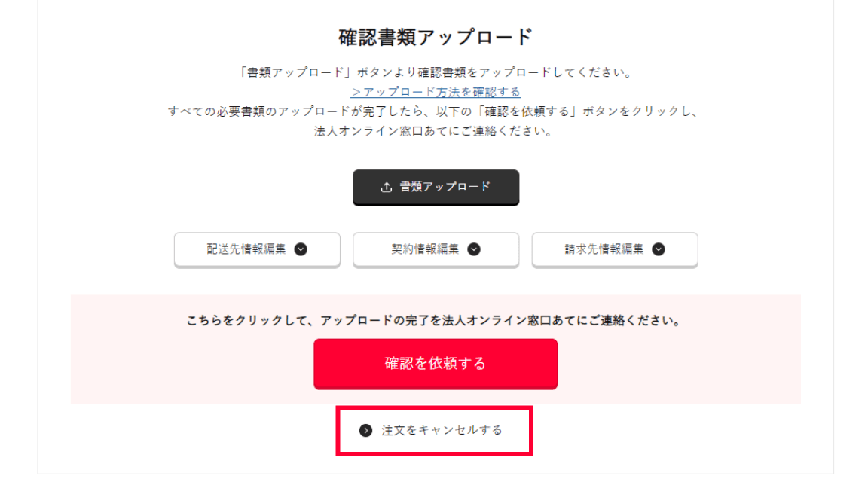This screenshot has width=868, height=488.
Task: Click the arrow icon beside 注文をキャンセルする
Action: 366,431
